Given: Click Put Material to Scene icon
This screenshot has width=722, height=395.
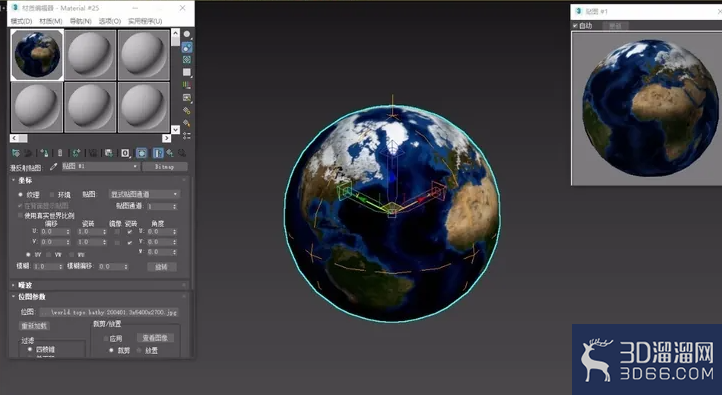Looking at the screenshot, I should (x=28, y=153).
